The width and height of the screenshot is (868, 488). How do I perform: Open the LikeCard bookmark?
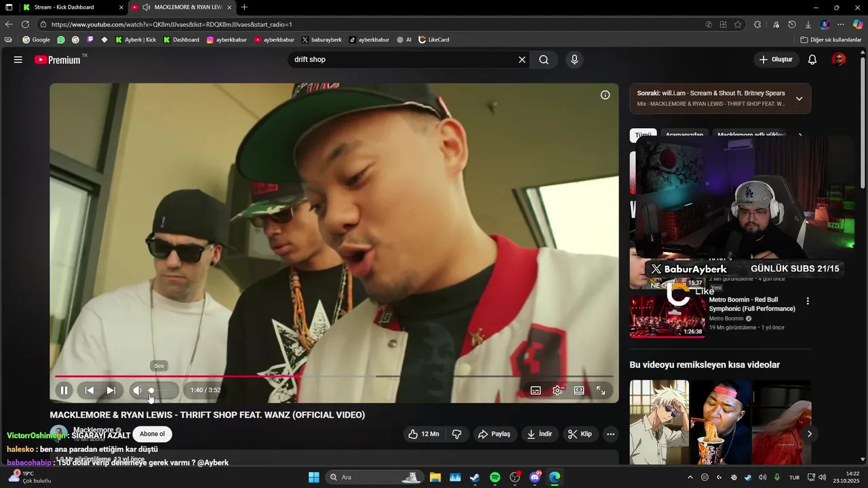pyautogui.click(x=434, y=40)
